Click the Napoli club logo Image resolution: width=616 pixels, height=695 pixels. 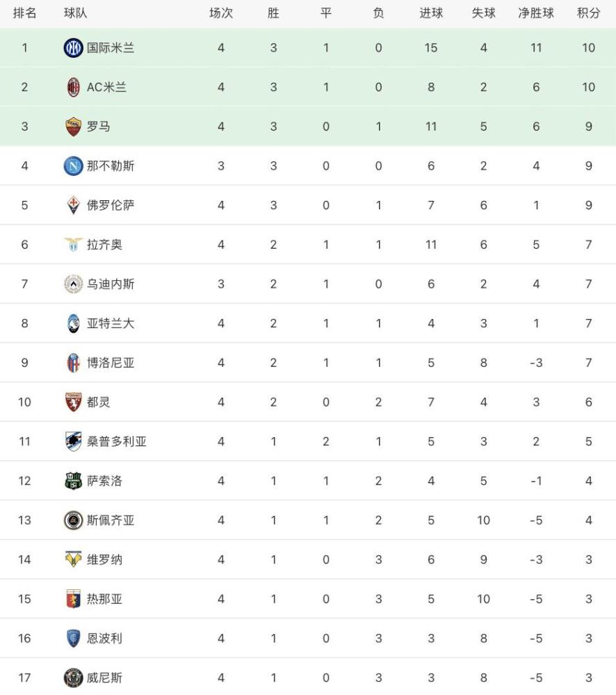pos(73,166)
